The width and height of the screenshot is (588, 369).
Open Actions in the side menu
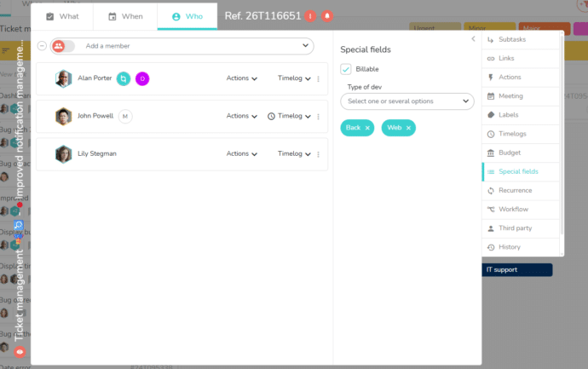[521, 78]
